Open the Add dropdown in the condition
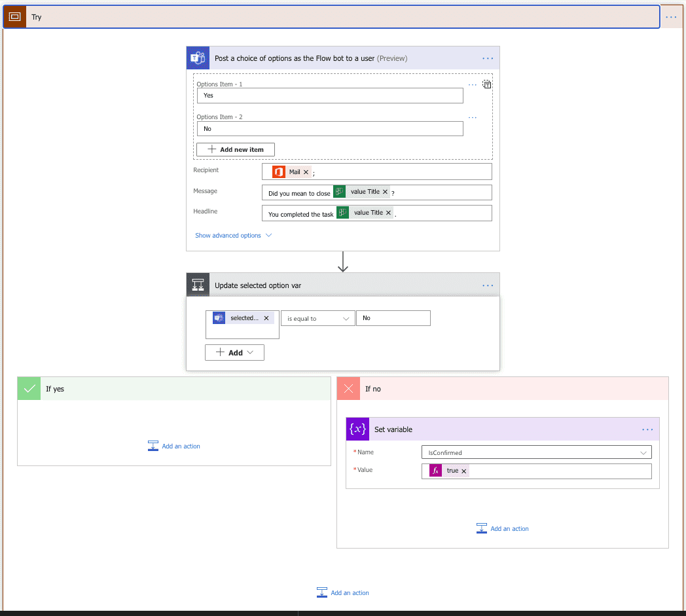686x616 pixels. tap(234, 352)
